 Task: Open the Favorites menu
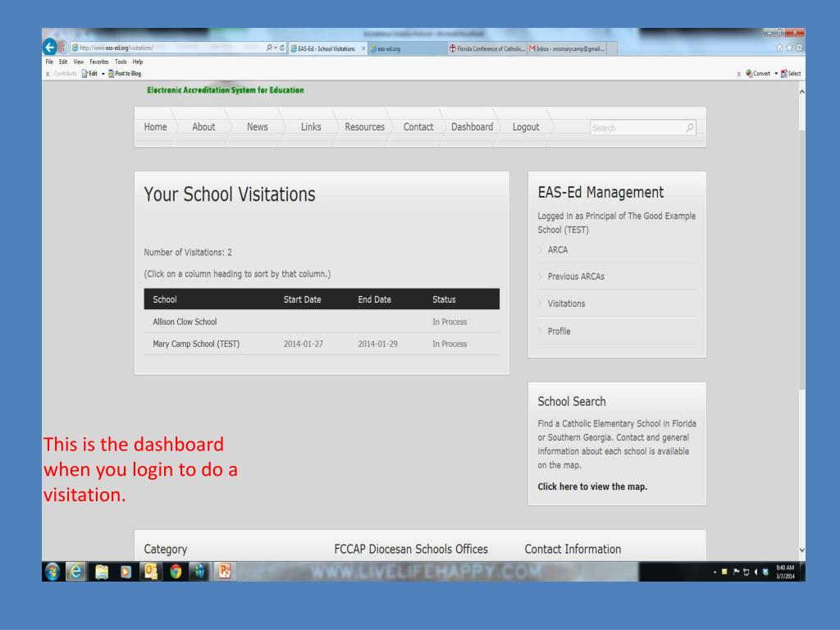click(99, 62)
